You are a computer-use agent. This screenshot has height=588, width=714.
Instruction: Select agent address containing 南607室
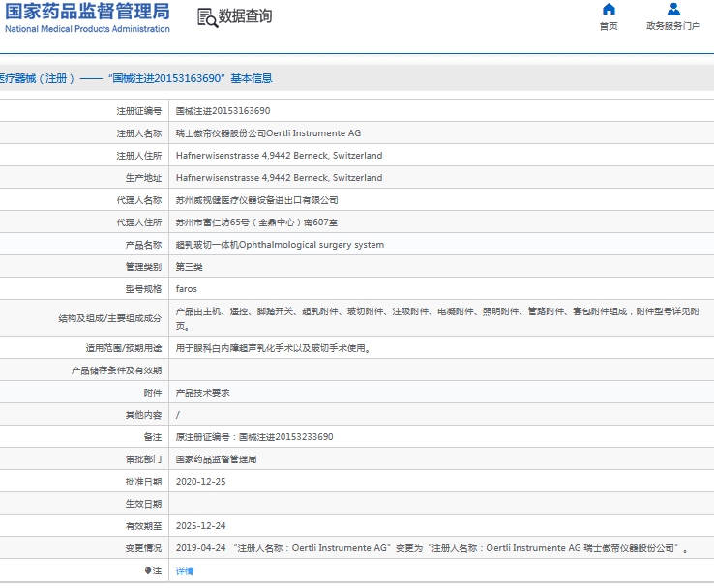point(256,222)
